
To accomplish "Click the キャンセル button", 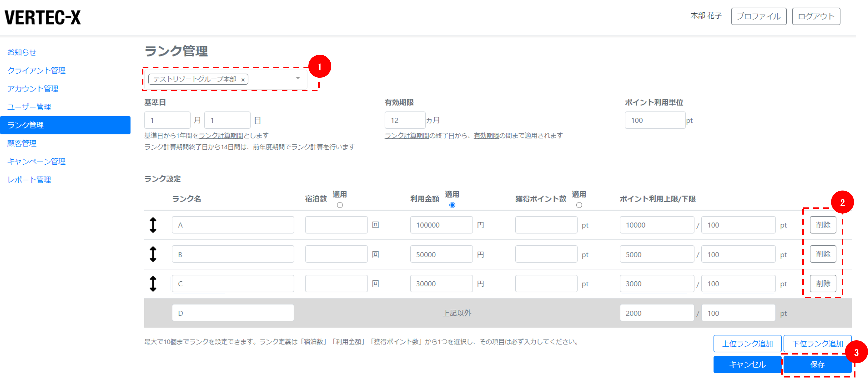I will [747, 365].
